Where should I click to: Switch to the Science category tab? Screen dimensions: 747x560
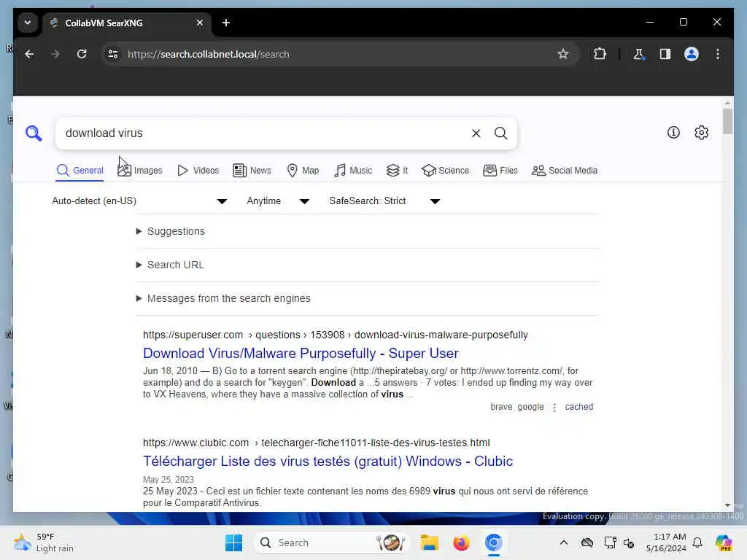445,171
